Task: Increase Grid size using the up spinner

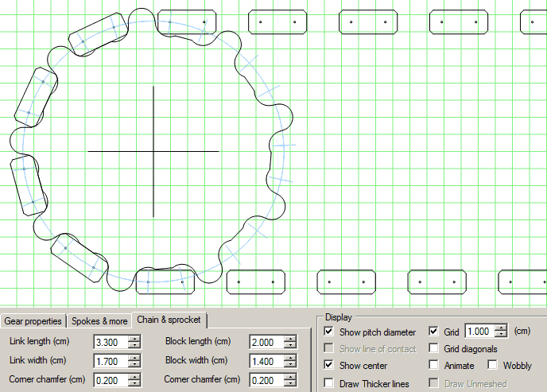Action: click(x=503, y=328)
